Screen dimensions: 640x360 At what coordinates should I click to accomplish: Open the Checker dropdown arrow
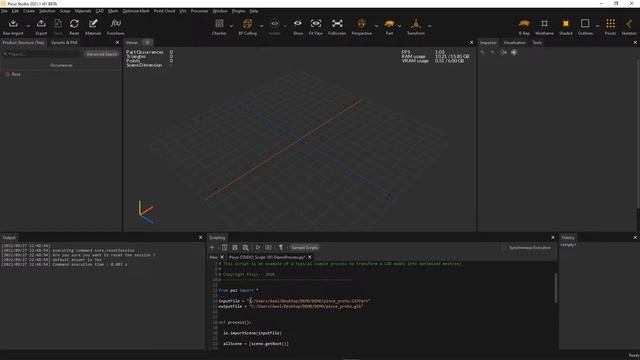231,26
